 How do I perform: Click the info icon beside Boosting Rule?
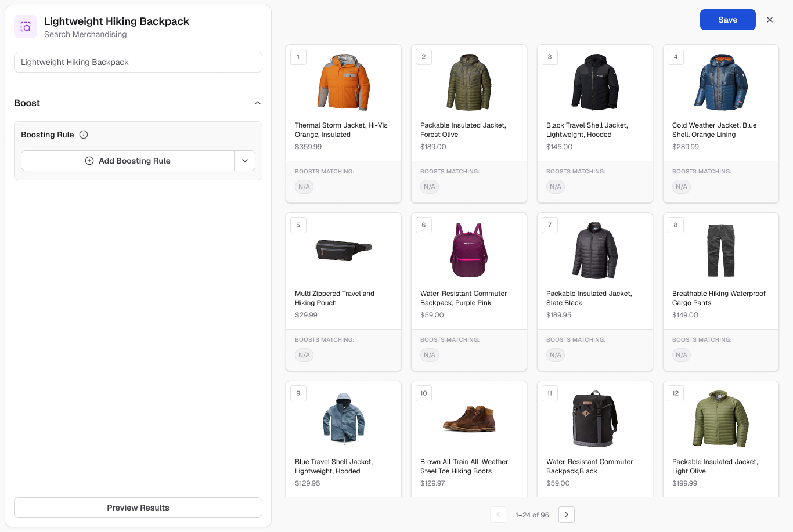pyautogui.click(x=84, y=135)
